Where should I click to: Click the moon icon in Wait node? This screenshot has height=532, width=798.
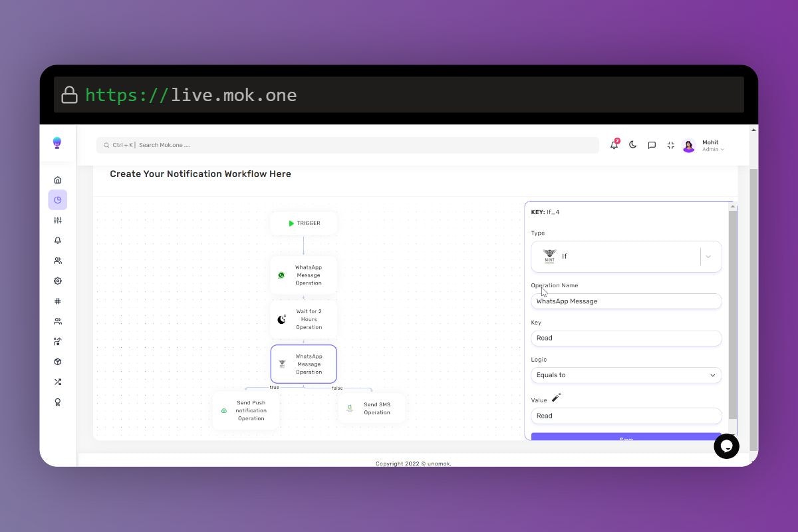281,319
